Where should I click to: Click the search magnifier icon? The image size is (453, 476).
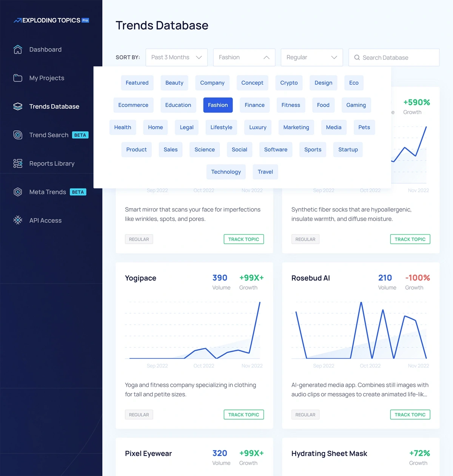[357, 57]
